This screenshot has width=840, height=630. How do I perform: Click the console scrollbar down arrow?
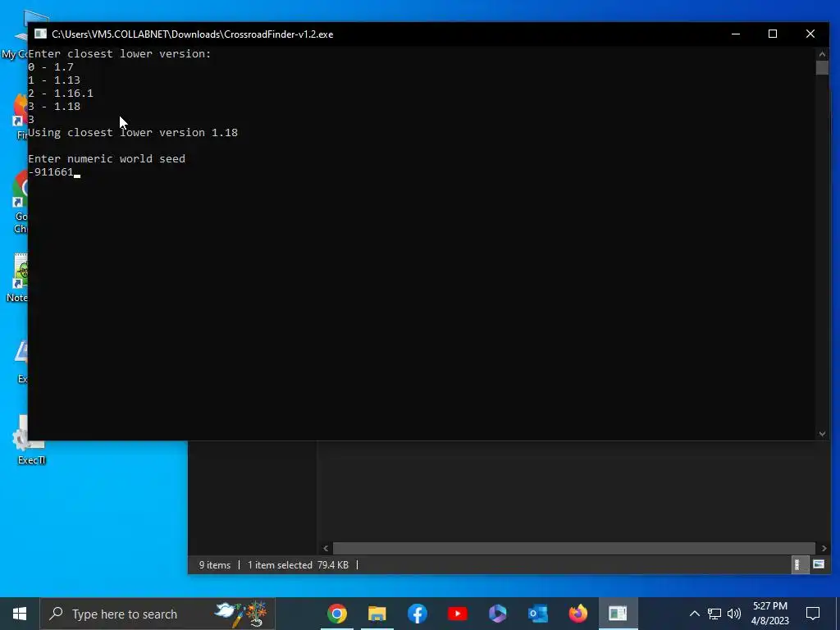tap(822, 434)
